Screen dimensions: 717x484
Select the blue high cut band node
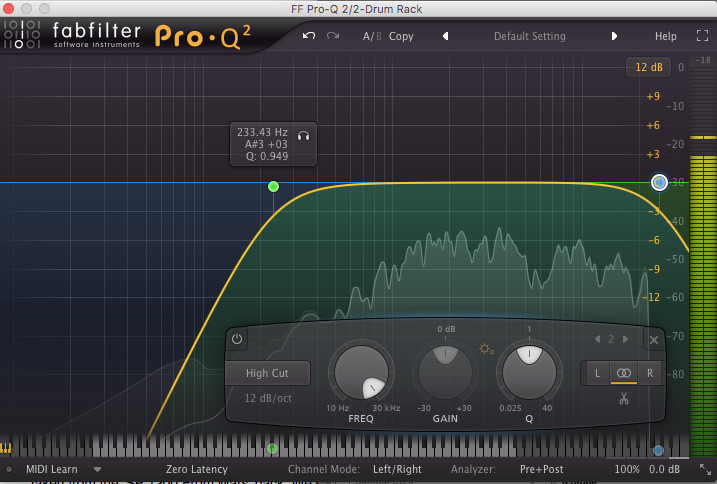(659, 183)
